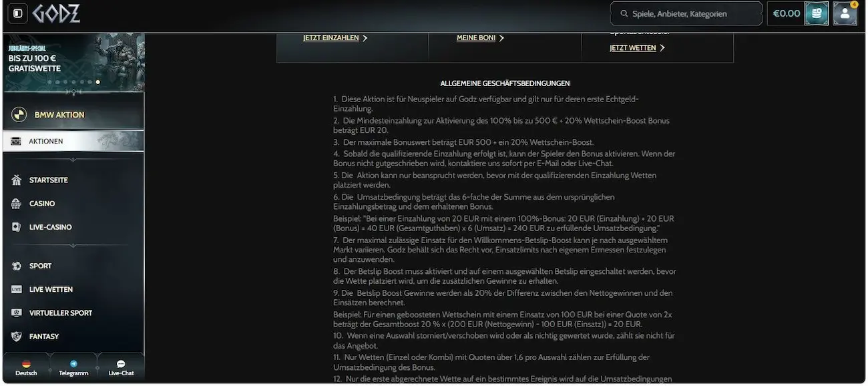The height and width of the screenshot is (386, 868).
Task: Go to the Sport section
Action: click(40, 266)
